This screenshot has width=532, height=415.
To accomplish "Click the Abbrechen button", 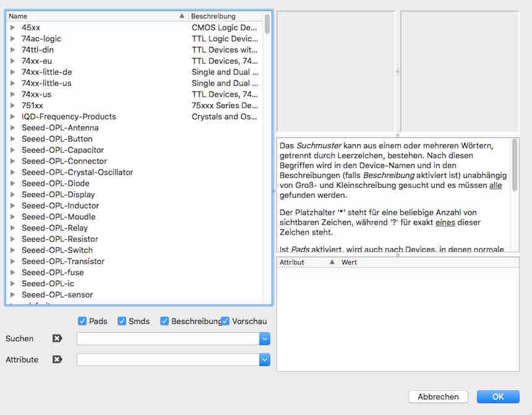I will click(438, 396).
